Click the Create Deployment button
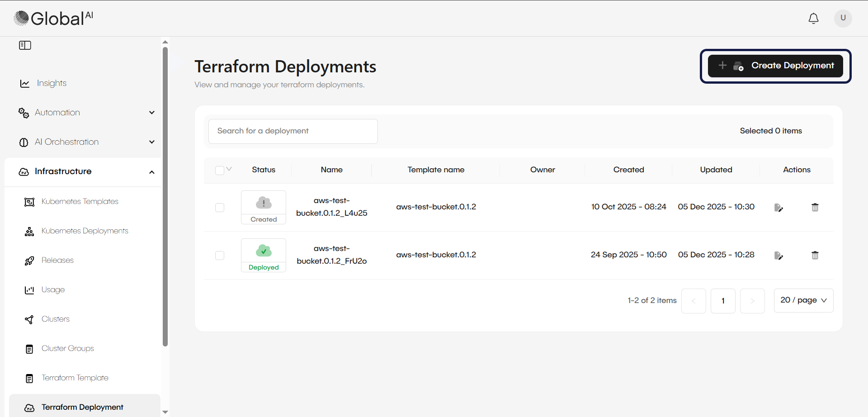 point(775,66)
